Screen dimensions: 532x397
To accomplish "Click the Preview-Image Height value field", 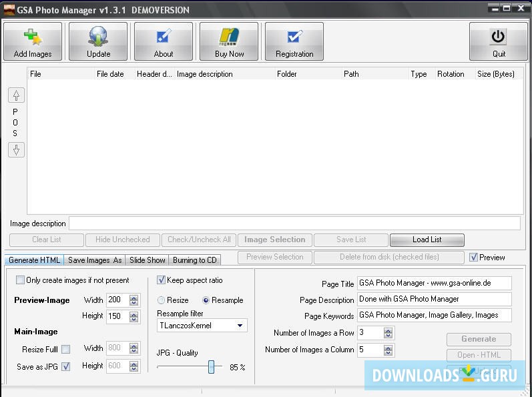I will 117,316.
